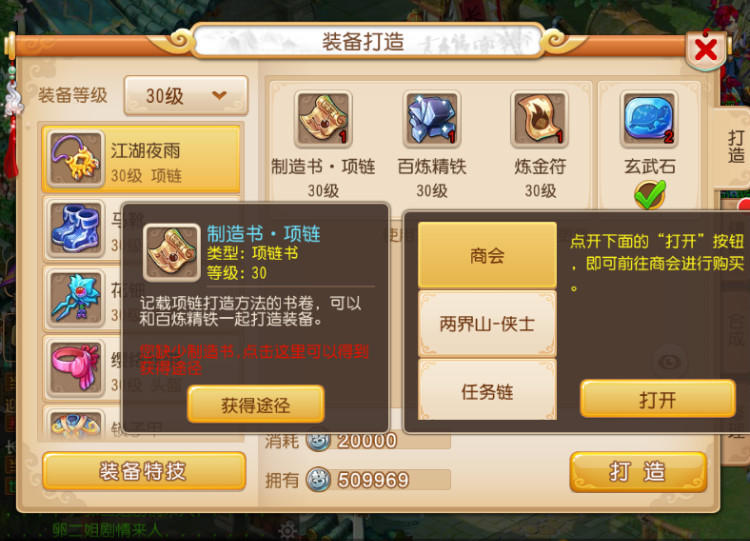
Task: Open the 30级 equipment level dropdown
Action: (186, 96)
